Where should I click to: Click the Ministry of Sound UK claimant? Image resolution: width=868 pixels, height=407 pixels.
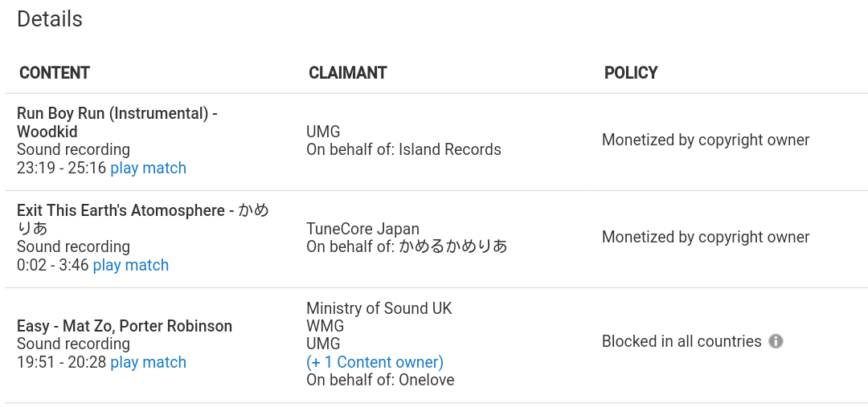[379, 308]
